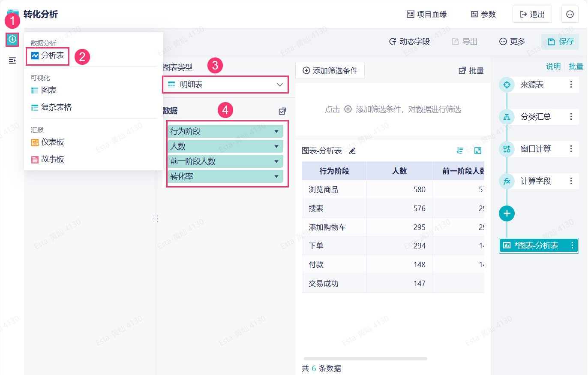Click the collapse panel icon in left sidebar
Image resolution: width=588 pixels, height=375 pixels.
(12, 60)
